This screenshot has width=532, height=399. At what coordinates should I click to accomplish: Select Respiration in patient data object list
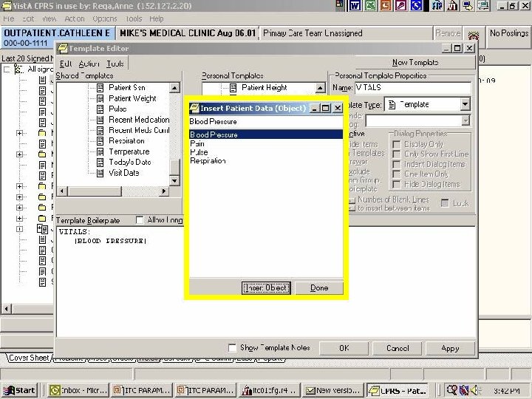click(x=266, y=161)
